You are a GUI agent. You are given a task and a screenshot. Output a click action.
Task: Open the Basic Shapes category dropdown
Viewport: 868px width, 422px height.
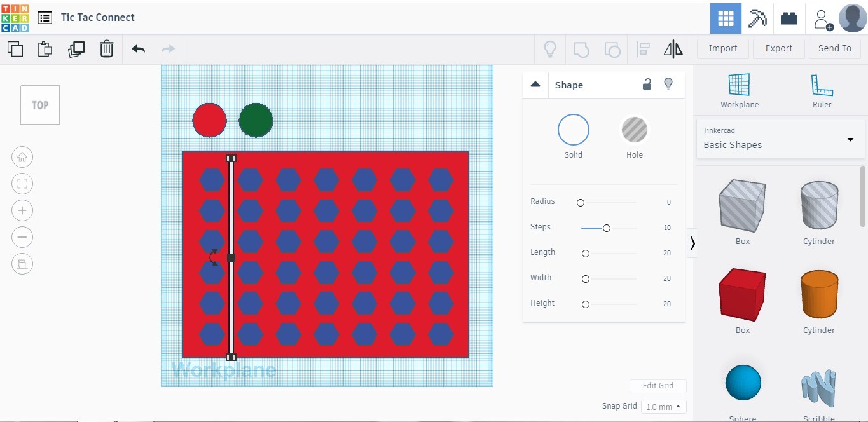pyautogui.click(x=781, y=139)
